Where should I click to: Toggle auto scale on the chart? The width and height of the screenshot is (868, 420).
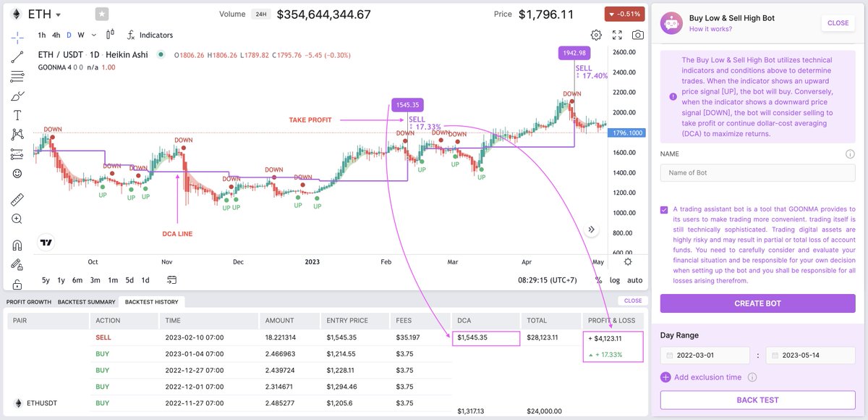pyautogui.click(x=634, y=280)
